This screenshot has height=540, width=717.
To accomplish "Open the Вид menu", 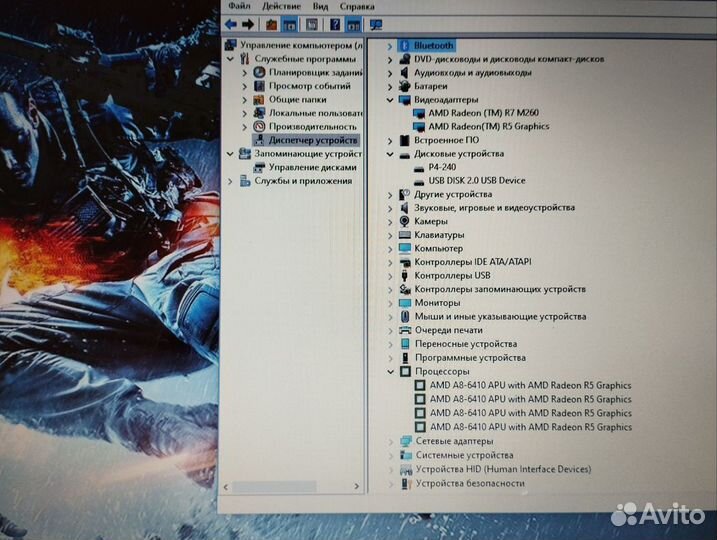I will 320,6.
